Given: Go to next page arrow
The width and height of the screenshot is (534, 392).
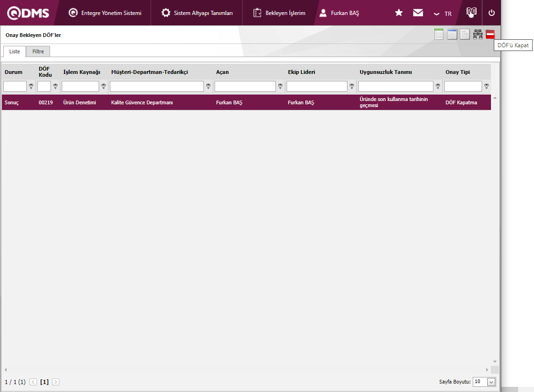Looking at the screenshot, I should coord(56,382).
